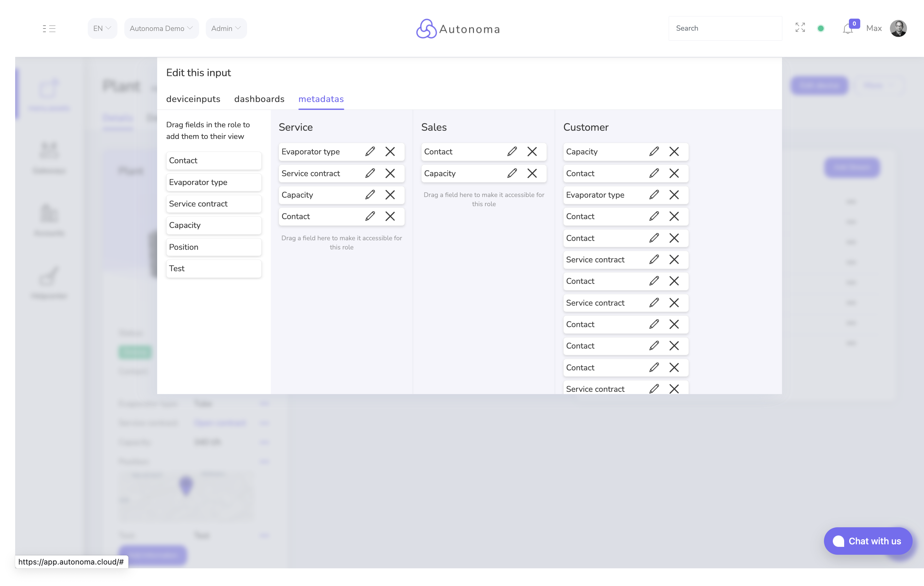Click inside the Search field
Screen dimensions: 924x586
click(725, 28)
